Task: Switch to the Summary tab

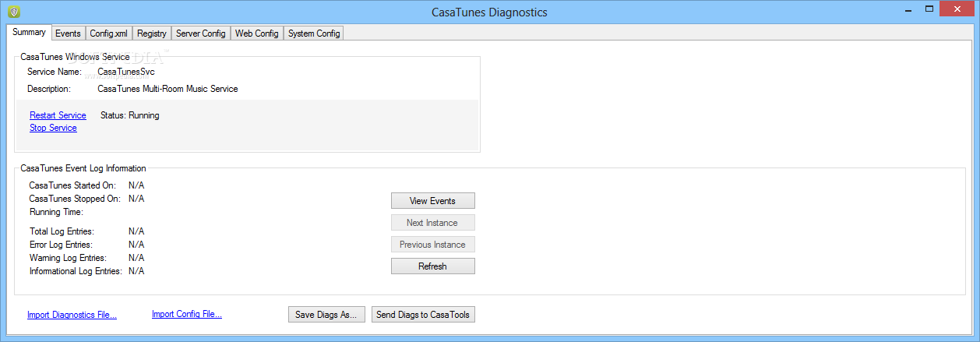Action: 29,32
